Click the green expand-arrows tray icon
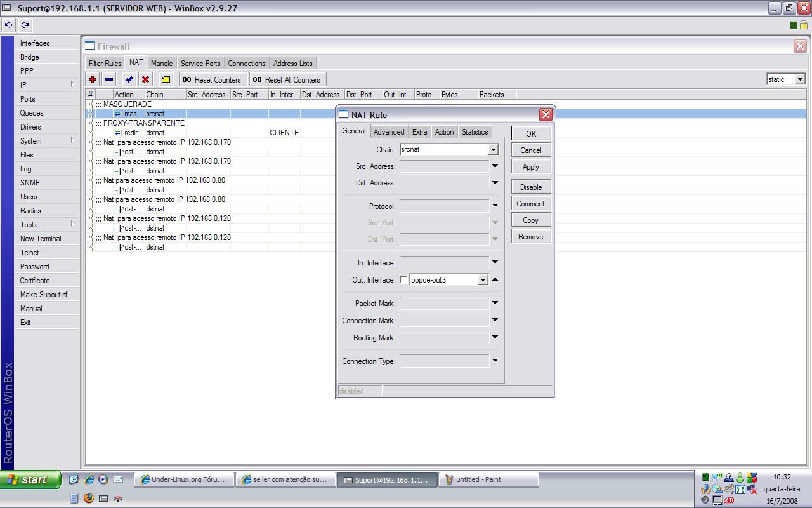Viewport: 812px width, 508px height. 740,489
